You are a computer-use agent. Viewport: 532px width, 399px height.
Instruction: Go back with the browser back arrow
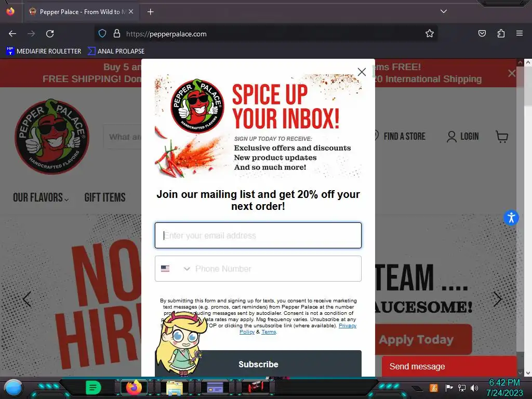12,34
